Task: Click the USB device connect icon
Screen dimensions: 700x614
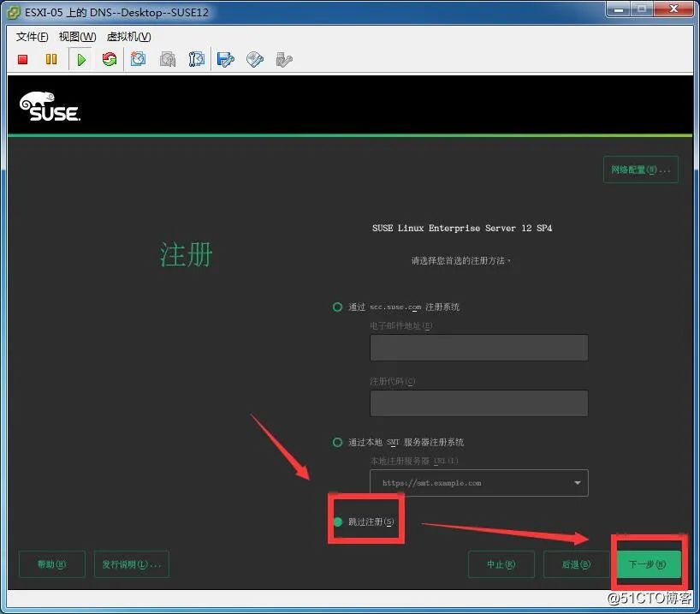Action: click(x=284, y=59)
